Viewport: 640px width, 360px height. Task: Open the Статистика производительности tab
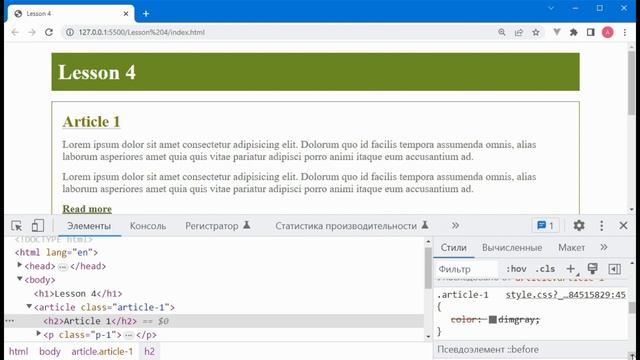click(x=352, y=226)
